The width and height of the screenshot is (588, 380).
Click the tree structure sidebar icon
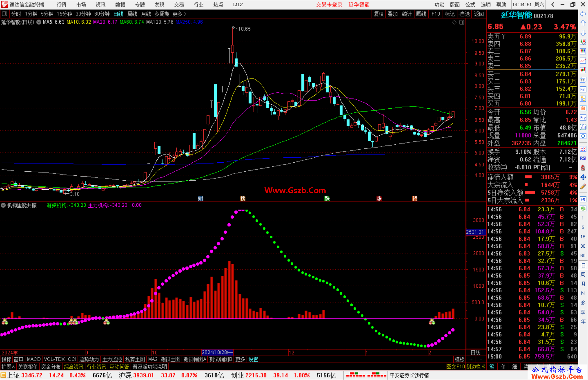[x=583, y=99]
